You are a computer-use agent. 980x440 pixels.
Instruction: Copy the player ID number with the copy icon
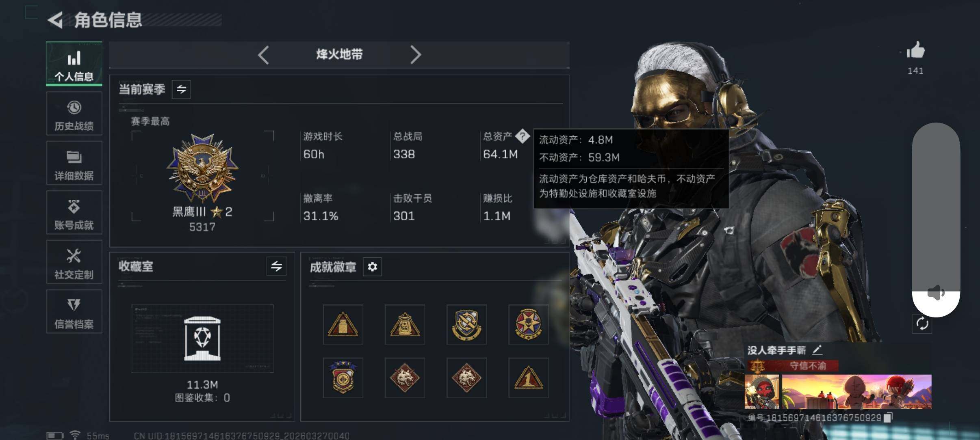click(888, 418)
